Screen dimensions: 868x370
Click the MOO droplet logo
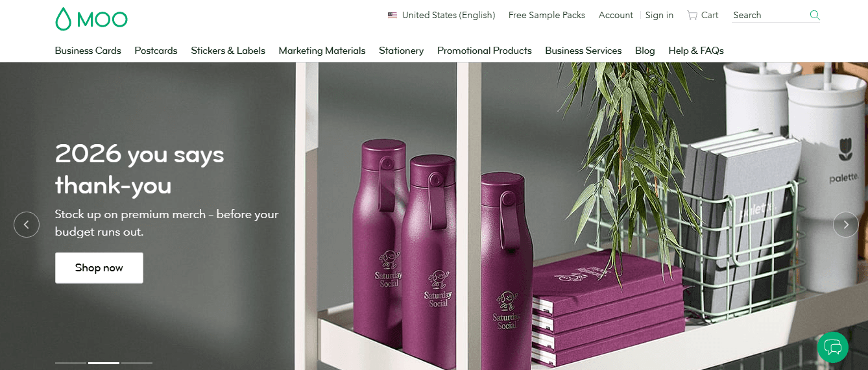point(91,19)
